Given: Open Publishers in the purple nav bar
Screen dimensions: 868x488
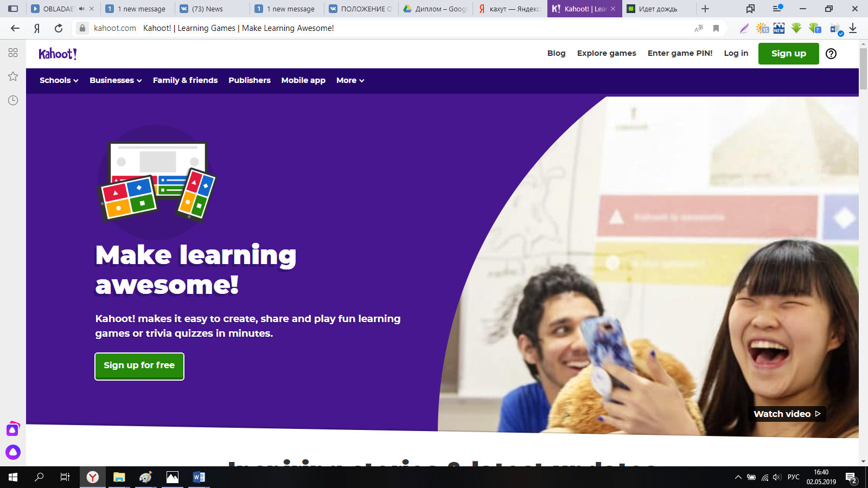Looking at the screenshot, I should click(250, 80).
